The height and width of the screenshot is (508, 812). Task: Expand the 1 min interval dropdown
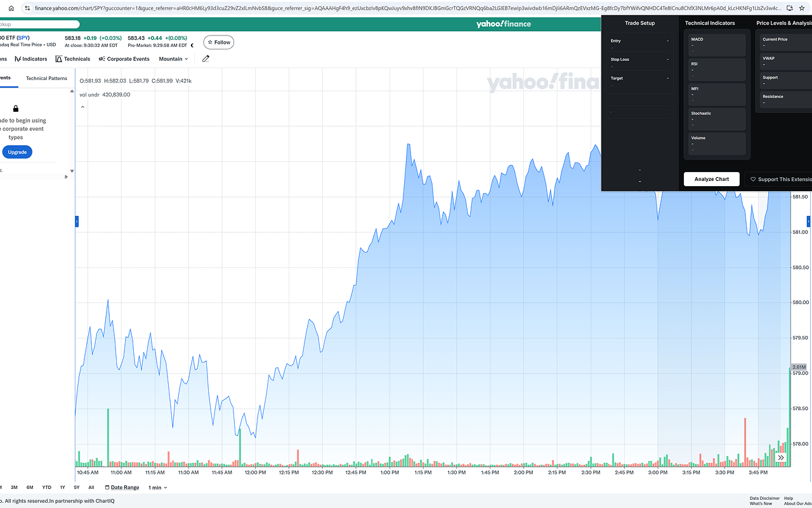coord(158,488)
